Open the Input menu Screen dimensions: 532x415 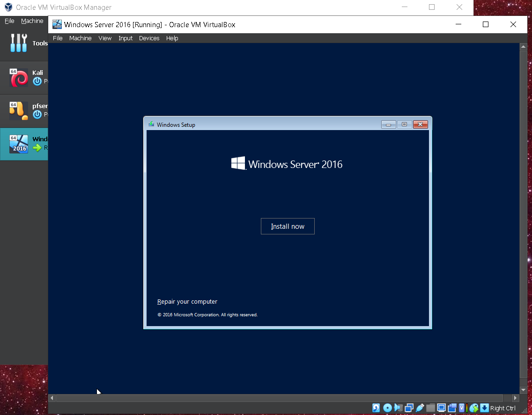click(125, 38)
